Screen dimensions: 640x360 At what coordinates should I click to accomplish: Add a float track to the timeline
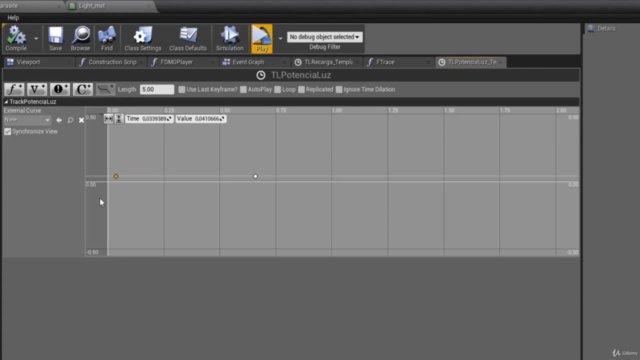coord(14,89)
